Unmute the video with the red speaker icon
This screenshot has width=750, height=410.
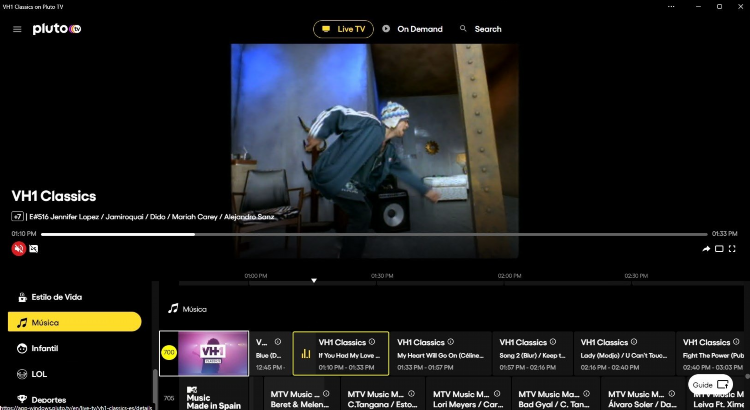(x=19, y=249)
